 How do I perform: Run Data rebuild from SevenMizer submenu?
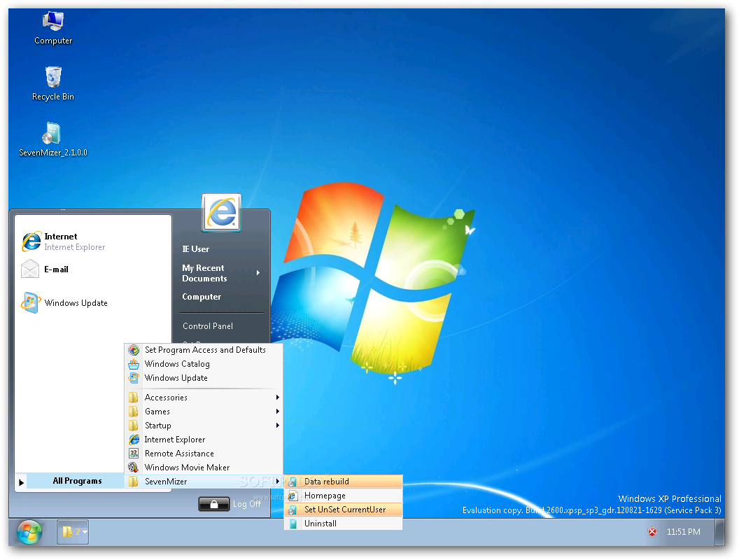343,482
